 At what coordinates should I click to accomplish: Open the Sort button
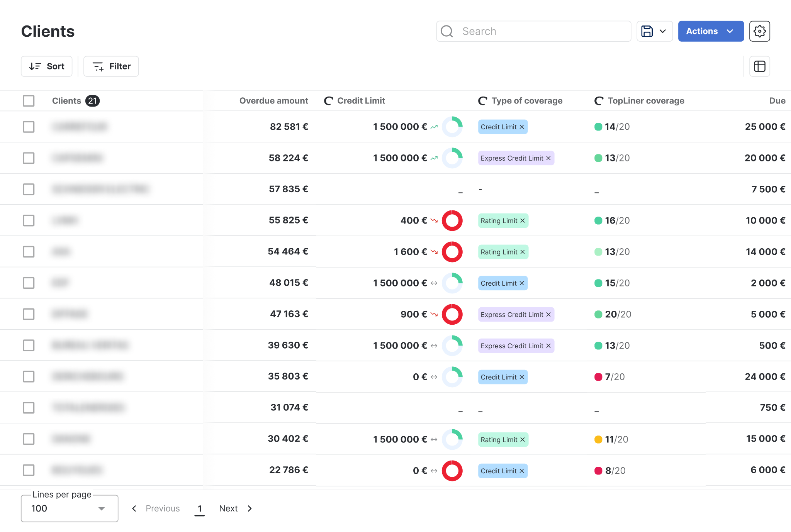point(47,66)
